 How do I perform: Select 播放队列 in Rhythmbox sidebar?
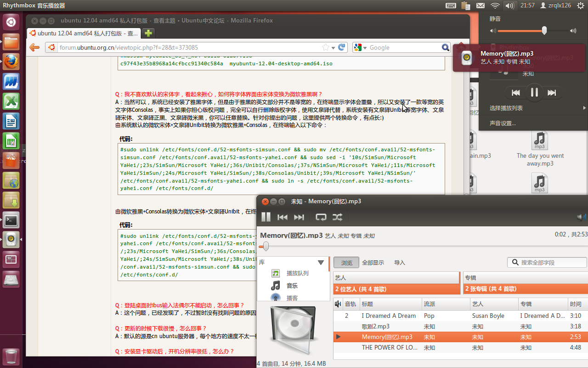click(298, 273)
